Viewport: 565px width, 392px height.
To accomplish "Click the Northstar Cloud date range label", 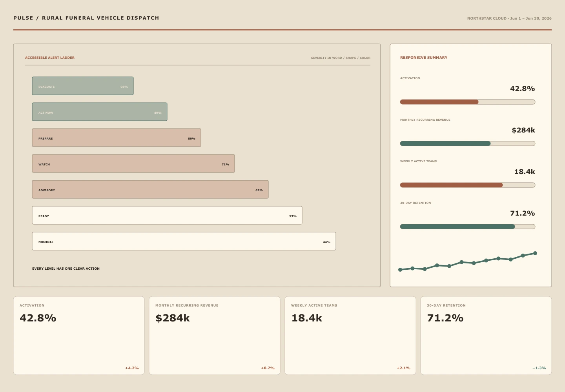I will pyautogui.click(x=509, y=18).
